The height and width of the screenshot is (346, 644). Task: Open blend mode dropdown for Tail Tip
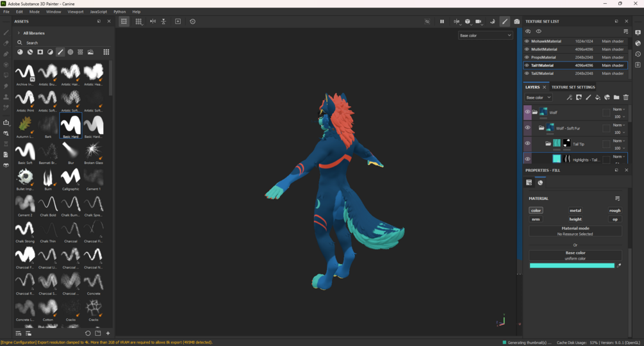(x=619, y=141)
